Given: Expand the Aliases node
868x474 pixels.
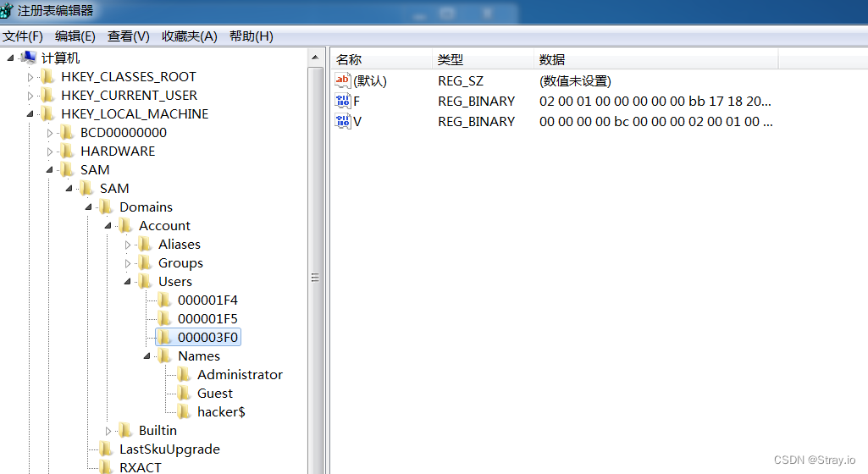Looking at the screenshot, I should click(128, 245).
